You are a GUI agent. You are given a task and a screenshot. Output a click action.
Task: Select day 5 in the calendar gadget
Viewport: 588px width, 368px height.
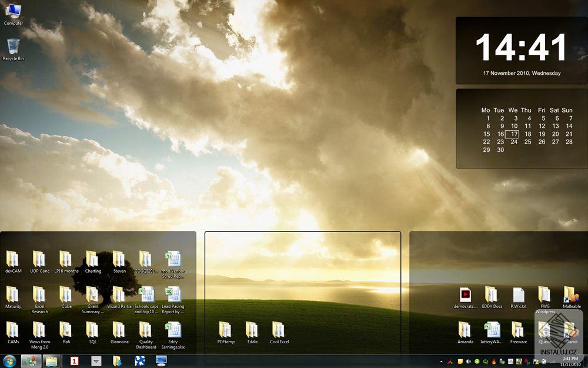543,118
